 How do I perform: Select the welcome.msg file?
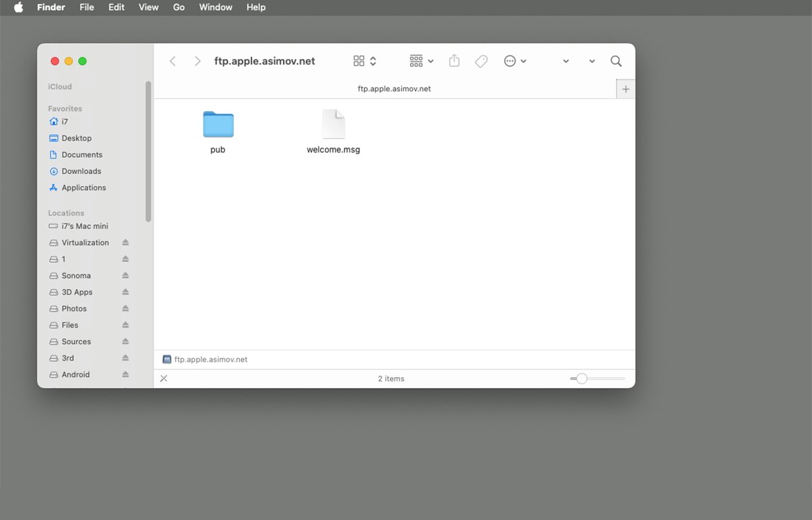(333, 125)
